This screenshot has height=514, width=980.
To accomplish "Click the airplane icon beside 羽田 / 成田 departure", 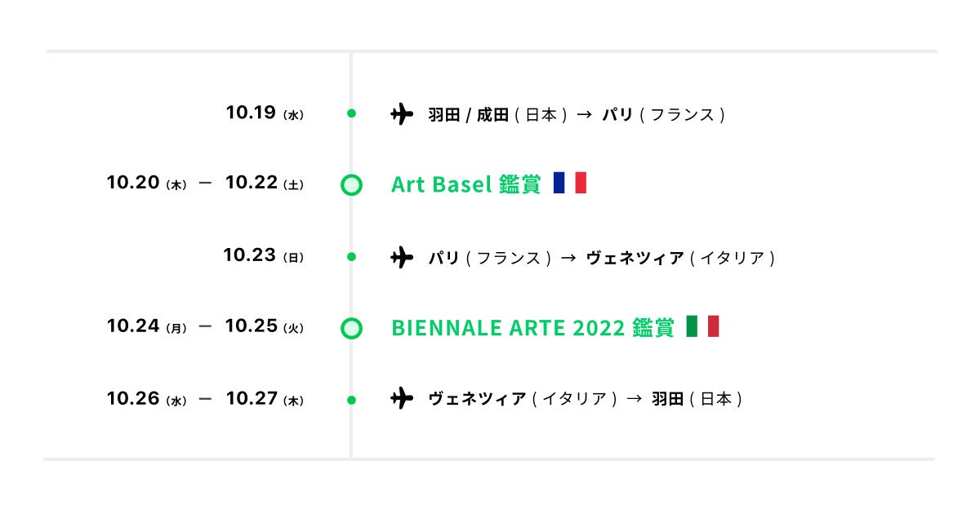I will pos(402,114).
